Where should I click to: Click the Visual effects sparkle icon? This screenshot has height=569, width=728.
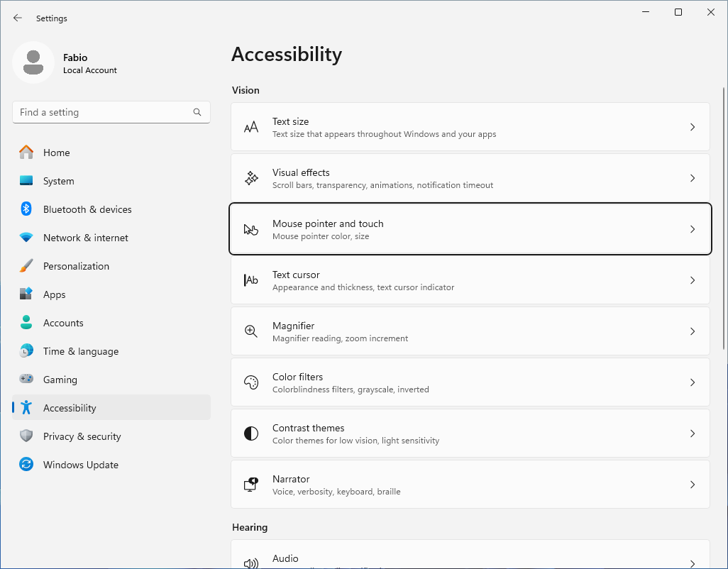coord(251,178)
